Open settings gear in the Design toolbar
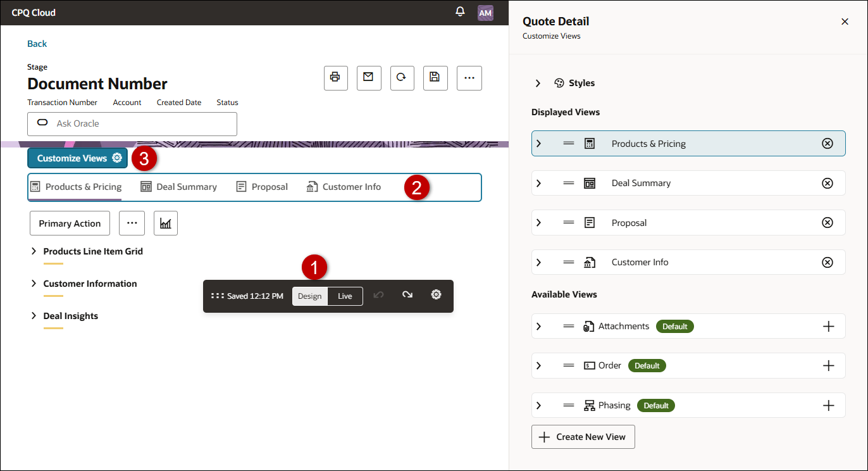This screenshot has height=471, width=868. click(436, 296)
